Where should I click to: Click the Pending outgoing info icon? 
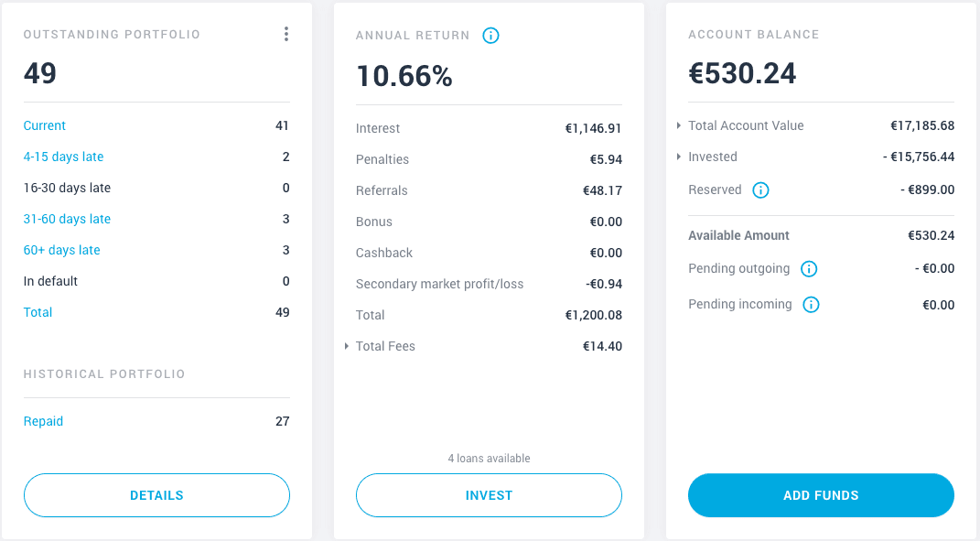pyautogui.click(x=809, y=269)
